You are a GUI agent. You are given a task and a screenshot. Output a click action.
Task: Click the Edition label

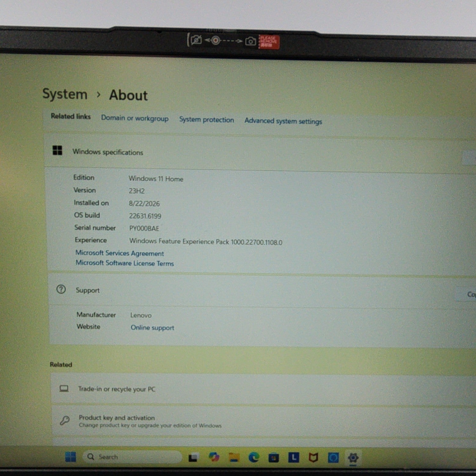84,177
